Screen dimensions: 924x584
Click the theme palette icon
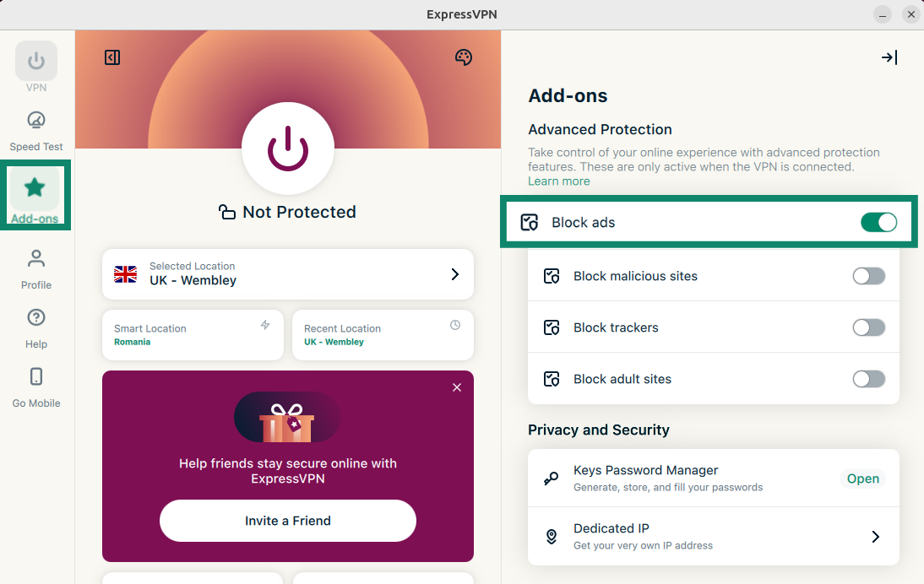coord(463,57)
